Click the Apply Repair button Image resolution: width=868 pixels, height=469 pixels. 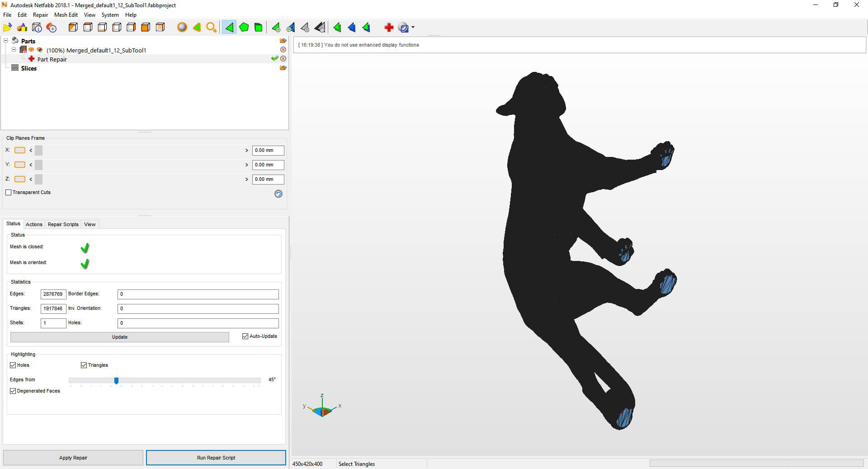73,458
